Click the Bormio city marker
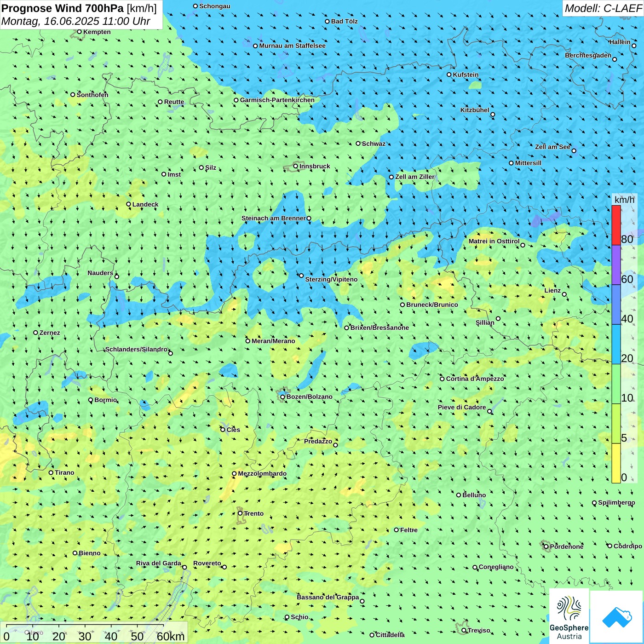The image size is (644, 644). [x=91, y=400]
